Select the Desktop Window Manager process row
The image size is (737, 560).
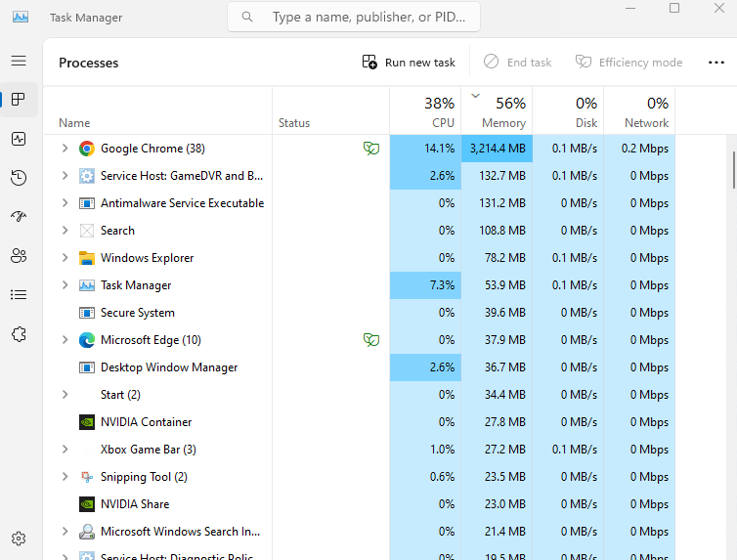[169, 367]
